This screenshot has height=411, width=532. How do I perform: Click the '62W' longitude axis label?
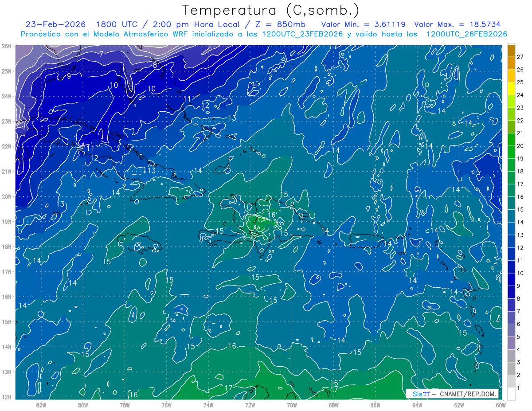tap(459, 404)
